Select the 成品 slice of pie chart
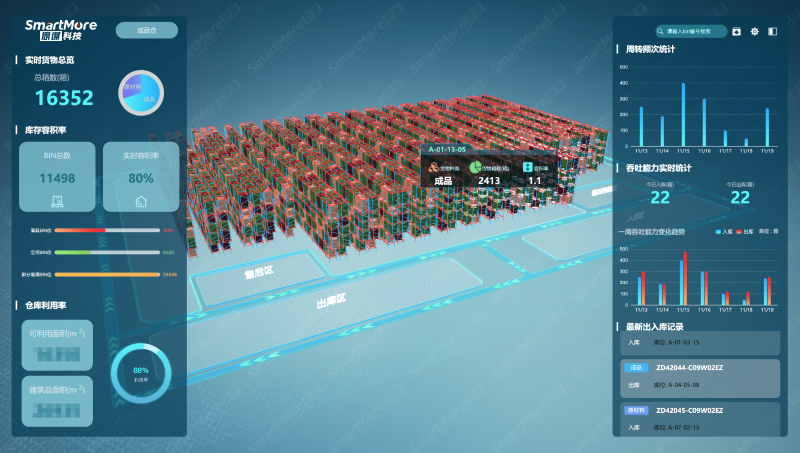The width and height of the screenshot is (800, 453). coord(150,96)
